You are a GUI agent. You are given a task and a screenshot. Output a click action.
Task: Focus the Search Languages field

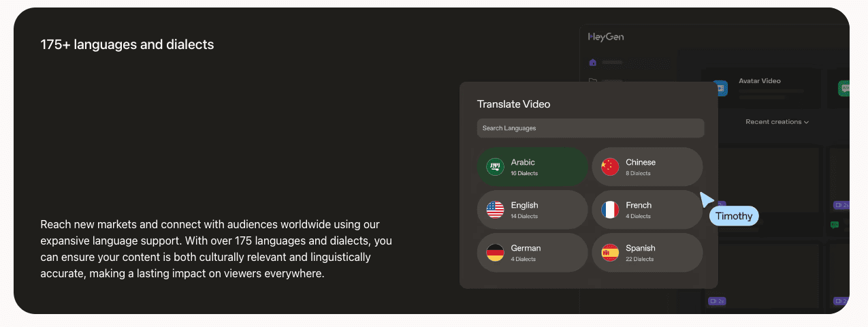tap(590, 128)
